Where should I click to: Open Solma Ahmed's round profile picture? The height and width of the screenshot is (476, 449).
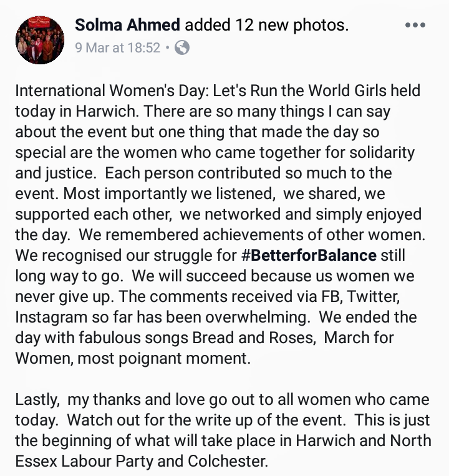coord(40,40)
